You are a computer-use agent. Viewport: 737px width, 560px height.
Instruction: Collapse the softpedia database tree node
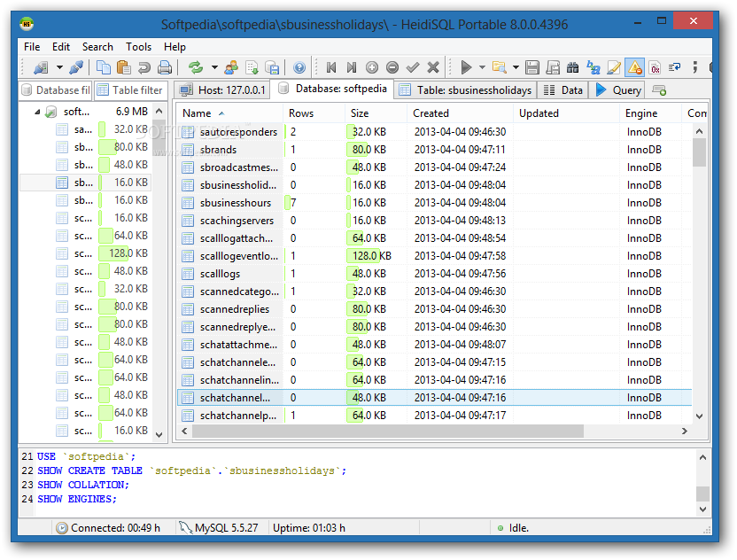tap(37, 112)
